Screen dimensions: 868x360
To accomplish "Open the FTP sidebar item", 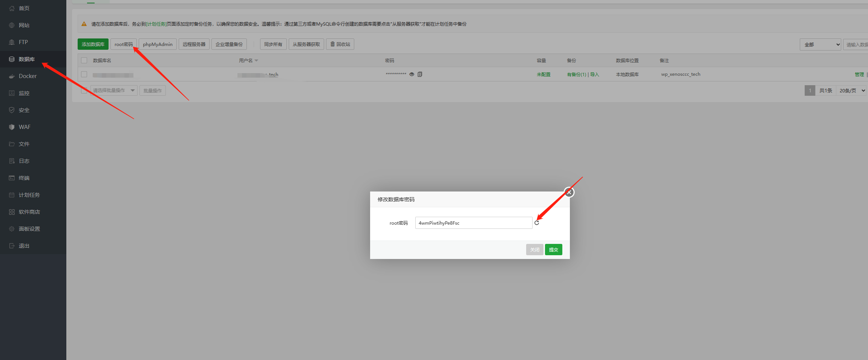I will [x=33, y=42].
